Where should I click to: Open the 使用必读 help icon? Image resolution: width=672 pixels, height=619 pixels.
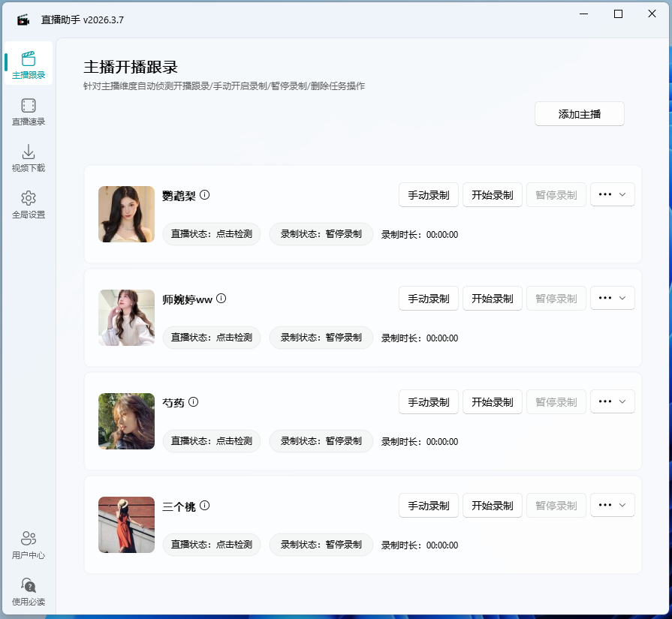point(28,590)
